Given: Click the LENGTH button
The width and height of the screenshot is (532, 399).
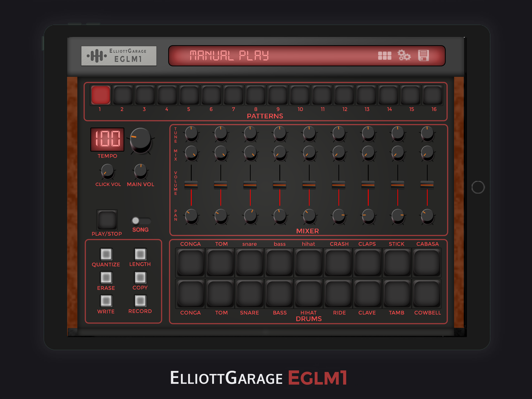Looking at the screenshot, I should pyautogui.click(x=140, y=254).
